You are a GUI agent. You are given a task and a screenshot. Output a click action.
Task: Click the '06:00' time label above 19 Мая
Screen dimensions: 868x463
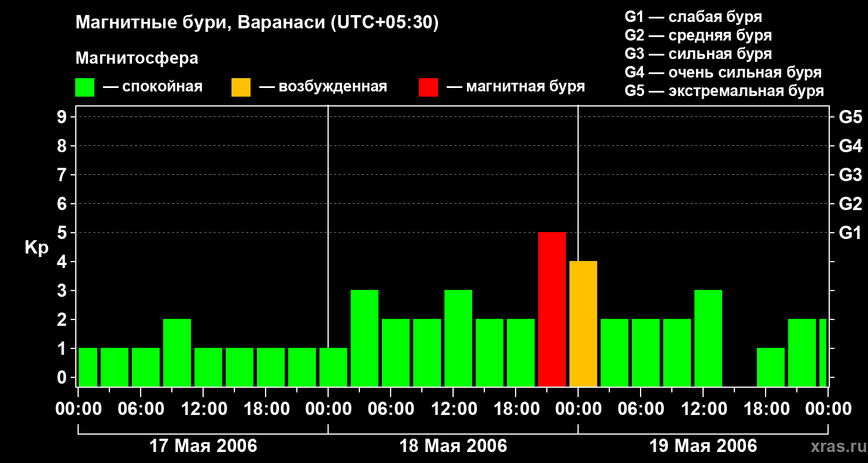(641, 409)
